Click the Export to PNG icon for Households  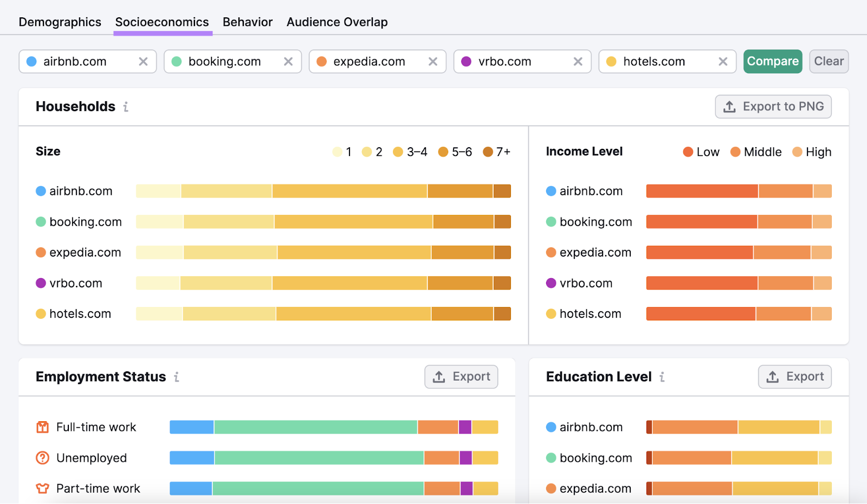[729, 107]
